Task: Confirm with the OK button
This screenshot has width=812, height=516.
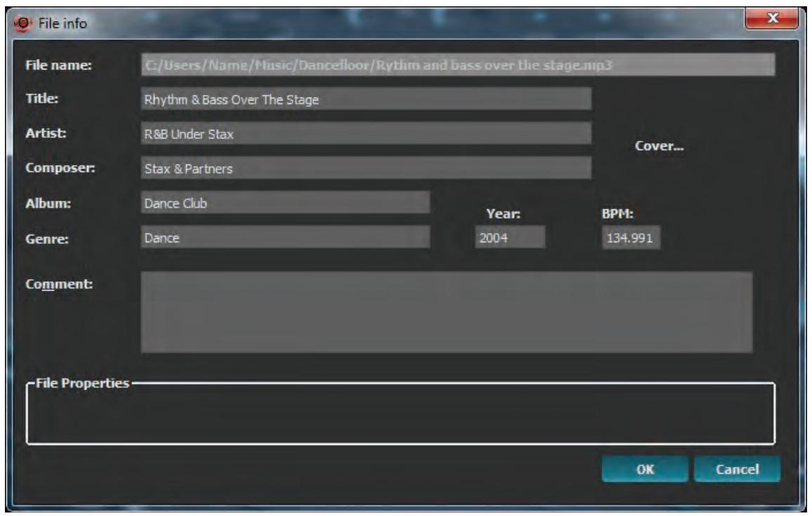Action: pos(645,469)
